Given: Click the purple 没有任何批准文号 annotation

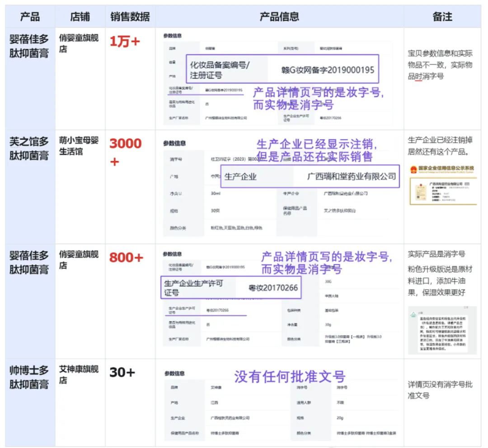Looking at the screenshot, I should point(289,377).
